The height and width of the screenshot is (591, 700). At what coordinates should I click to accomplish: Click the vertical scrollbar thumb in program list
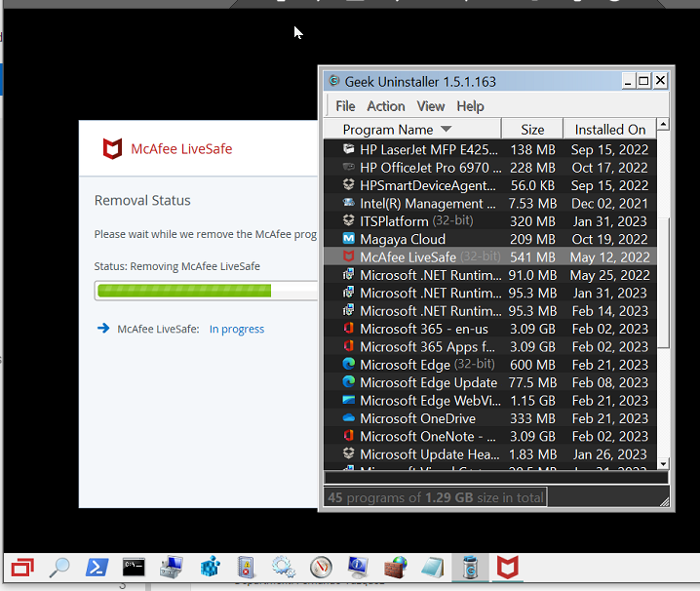pos(663,282)
